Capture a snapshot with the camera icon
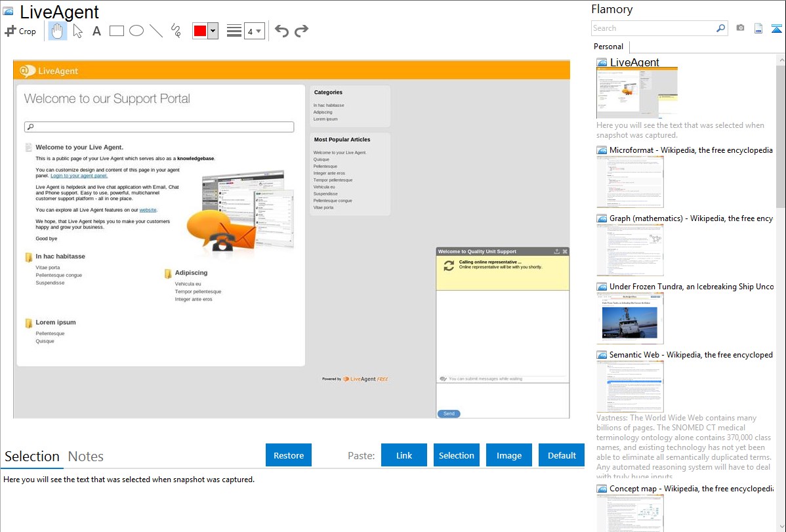 (740, 28)
